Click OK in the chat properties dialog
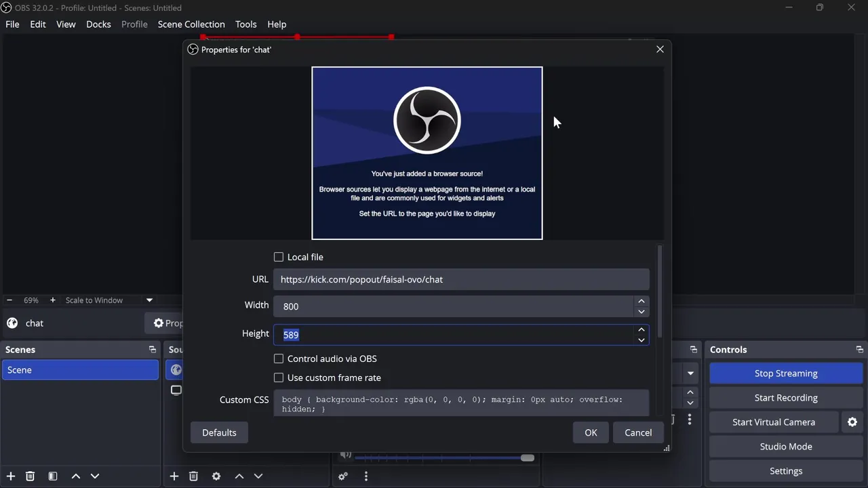Viewport: 868px width, 488px height. [x=591, y=432]
